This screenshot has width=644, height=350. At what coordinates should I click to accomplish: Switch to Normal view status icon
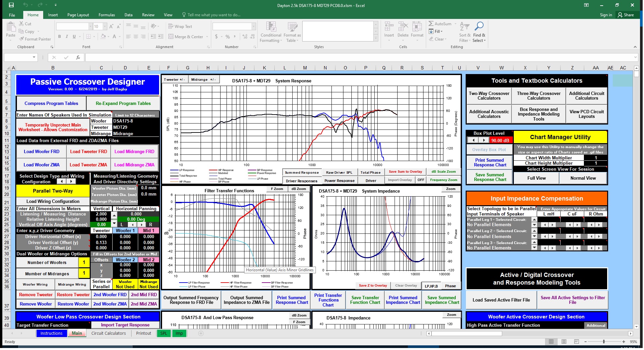coord(551,342)
